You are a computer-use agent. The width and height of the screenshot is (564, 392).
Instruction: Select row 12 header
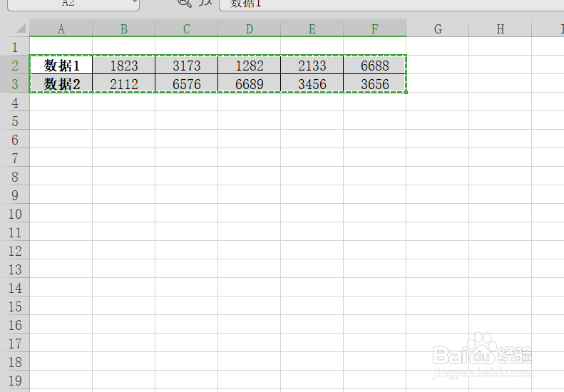click(15, 251)
